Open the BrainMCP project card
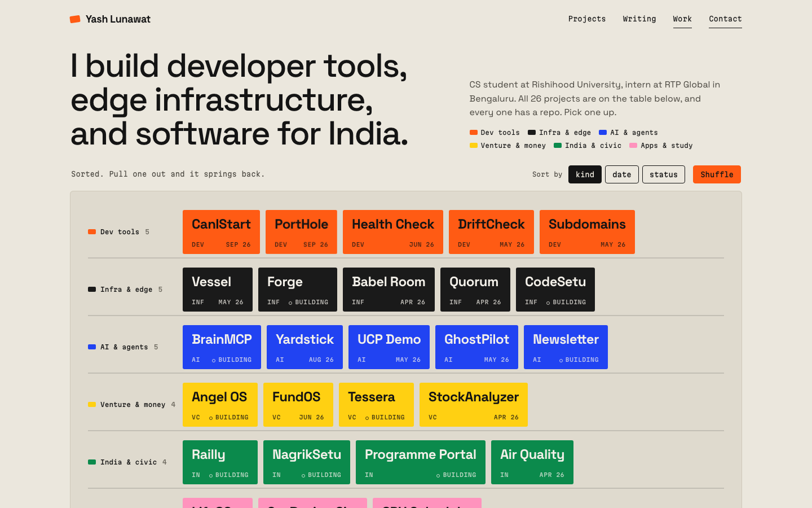This screenshot has height=508, width=812. [x=222, y=347]
